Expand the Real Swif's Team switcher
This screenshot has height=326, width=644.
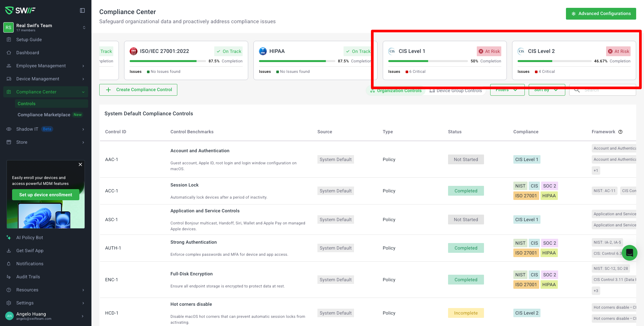point(84,27)
